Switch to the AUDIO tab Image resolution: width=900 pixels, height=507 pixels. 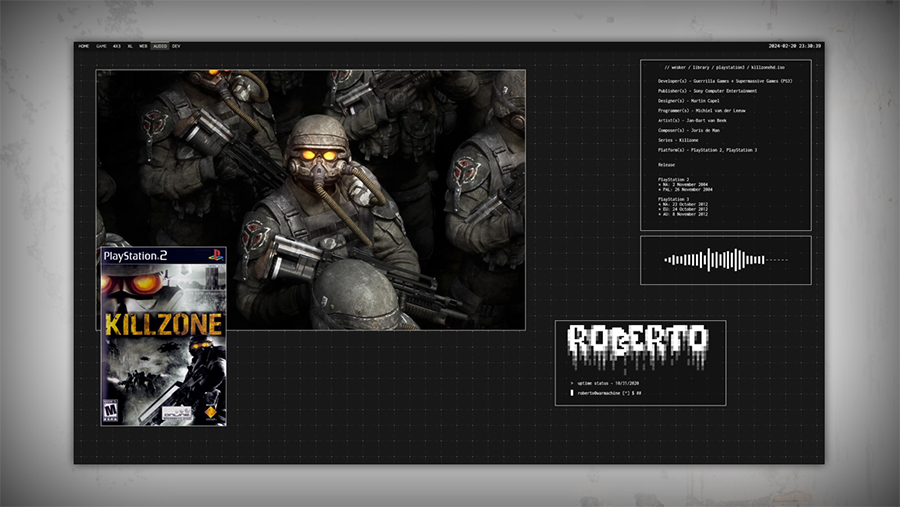tap(160, 46)
